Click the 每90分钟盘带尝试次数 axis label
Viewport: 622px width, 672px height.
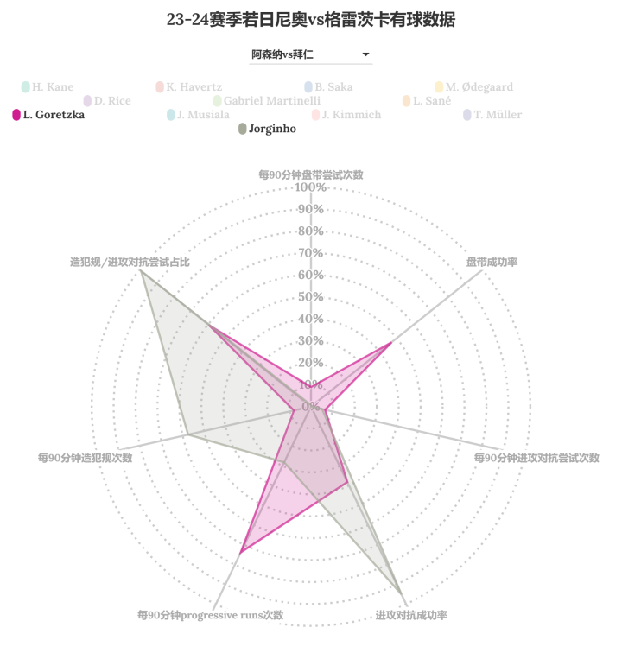click(311, 174)
